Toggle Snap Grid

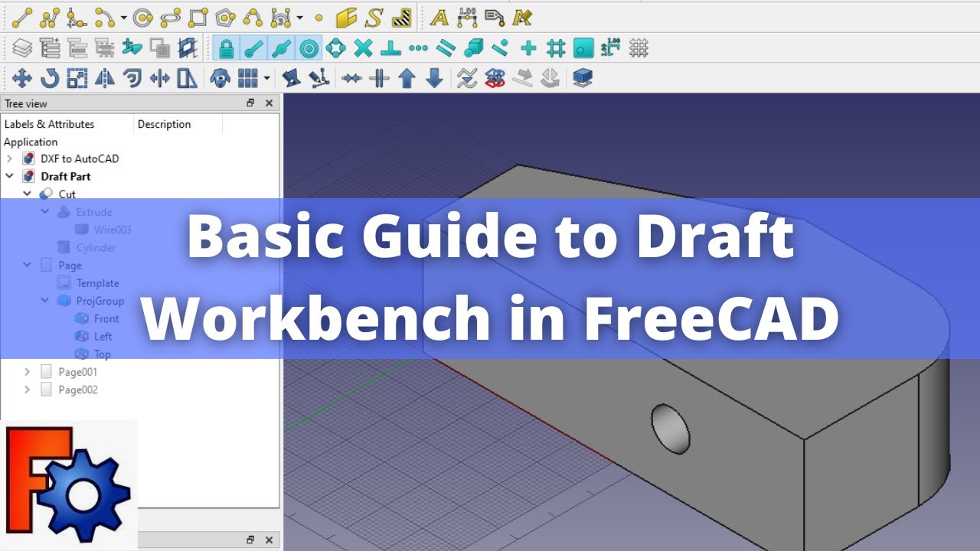(556, 48)
